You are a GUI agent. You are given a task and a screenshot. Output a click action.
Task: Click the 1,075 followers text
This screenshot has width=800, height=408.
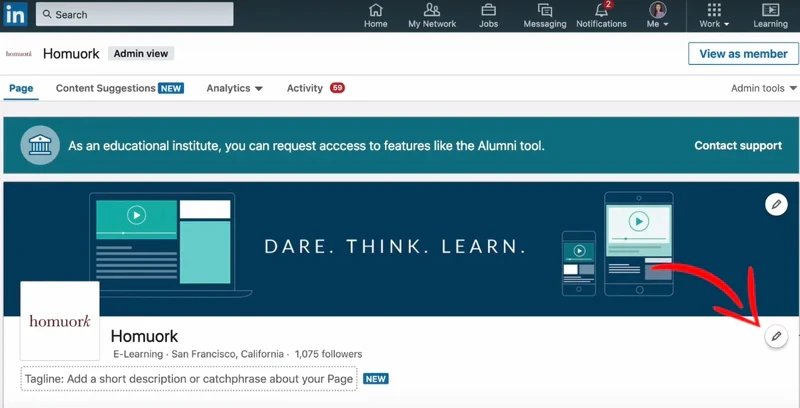pyautogui.click(x=329, y=354)
